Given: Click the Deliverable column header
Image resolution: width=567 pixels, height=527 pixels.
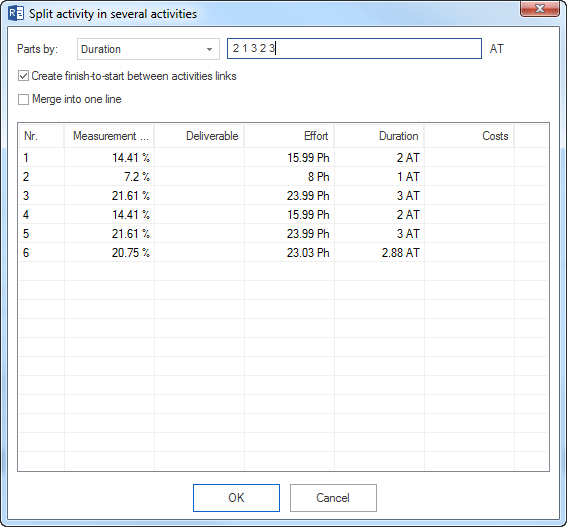Looking at the screenshot, I should tap(199, 136).
